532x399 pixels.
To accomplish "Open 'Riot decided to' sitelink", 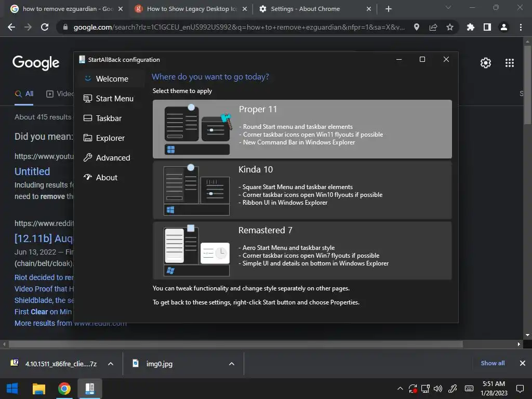I will pos(44,277).
